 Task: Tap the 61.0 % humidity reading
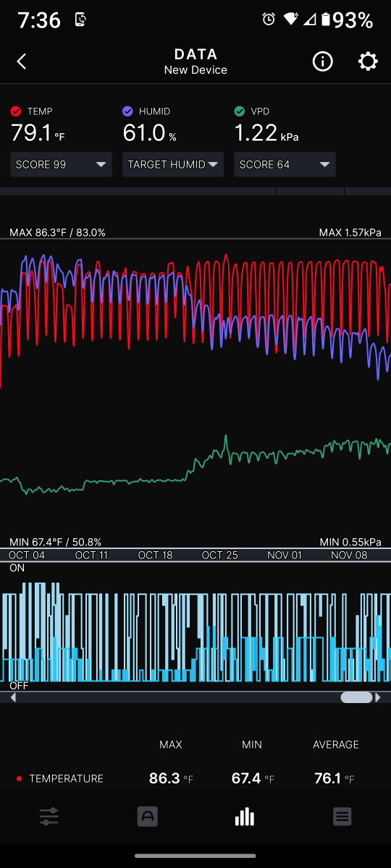(x=149, y=133)
